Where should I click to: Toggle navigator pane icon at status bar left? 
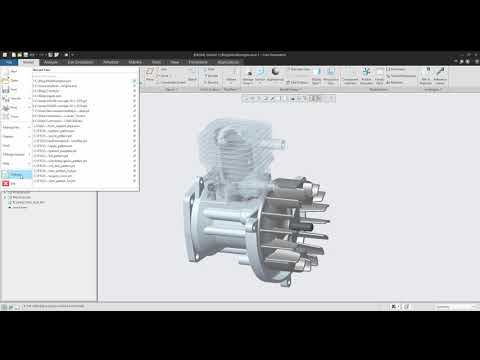pyautogui.click(x=4, y=307)
